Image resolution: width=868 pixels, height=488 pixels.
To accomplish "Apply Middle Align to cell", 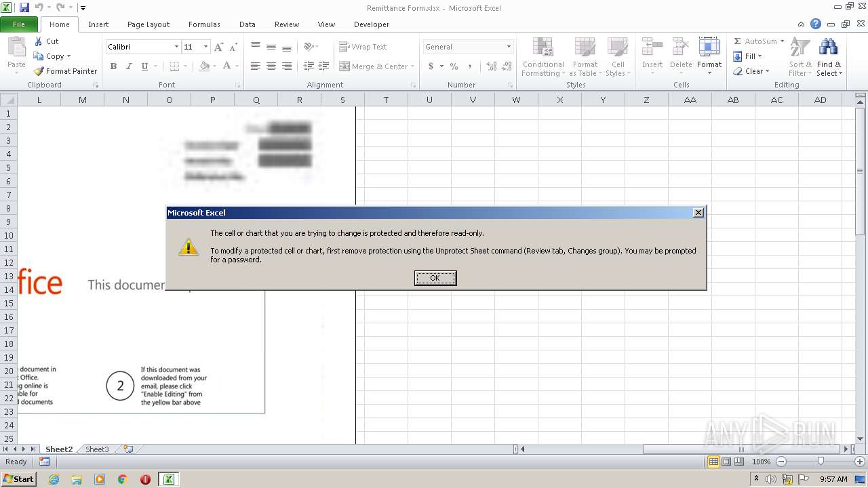I will [x=271, y=47].
